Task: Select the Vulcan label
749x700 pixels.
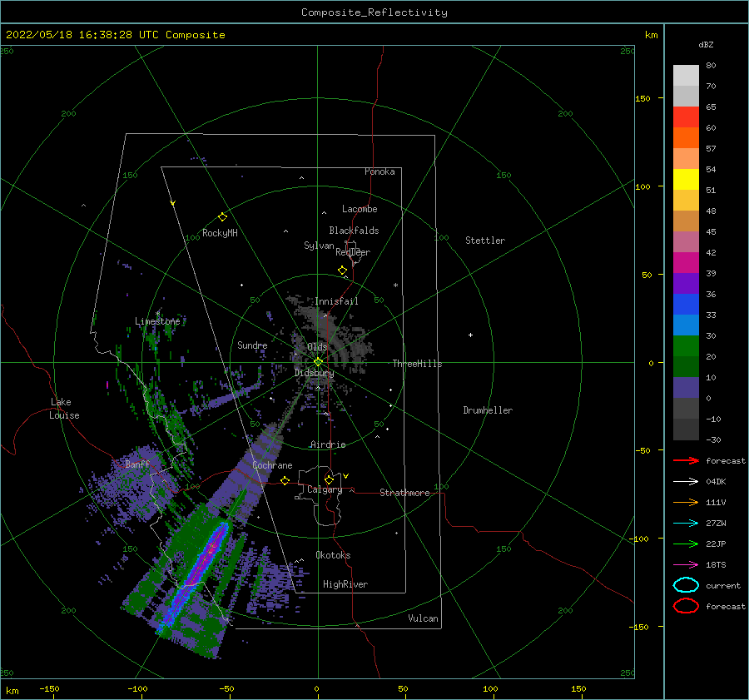Action: point(424,618)
